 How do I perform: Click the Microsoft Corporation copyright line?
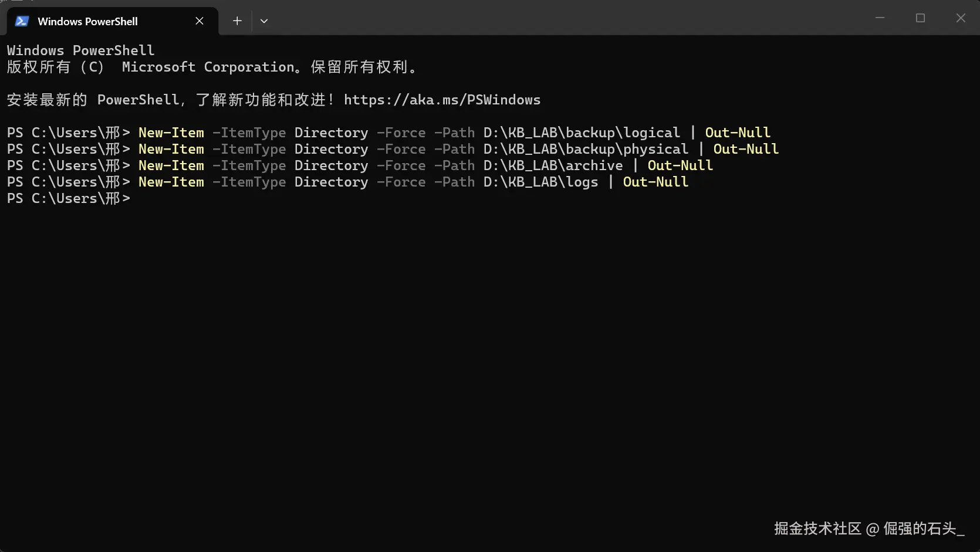click(x=211, y=67)
